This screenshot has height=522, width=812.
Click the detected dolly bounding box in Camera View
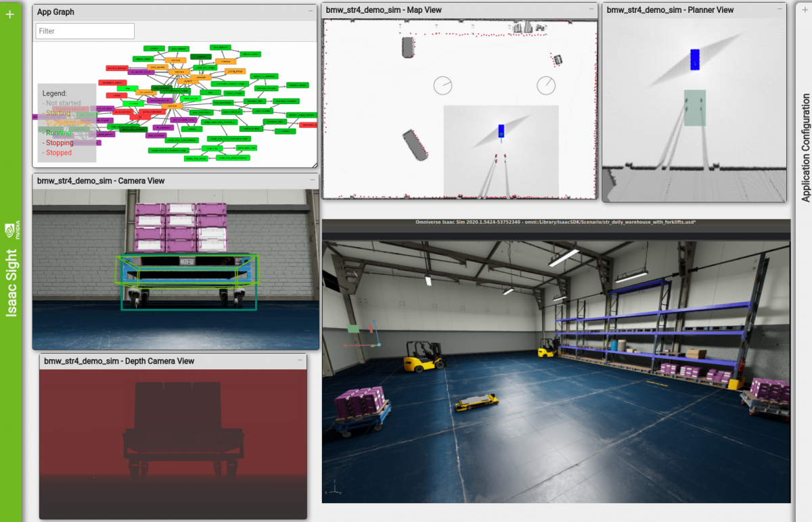point(187,283)
